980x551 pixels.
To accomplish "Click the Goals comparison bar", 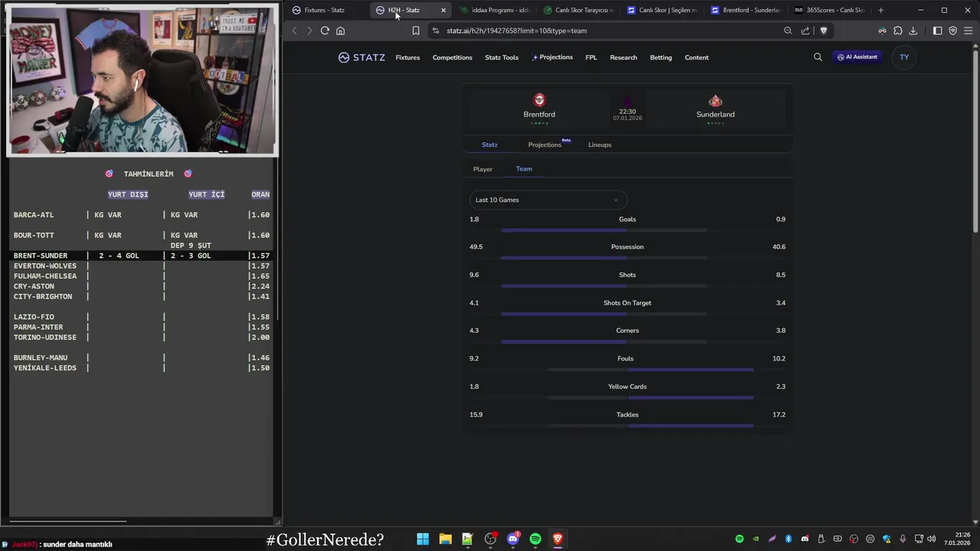I will [x=627, y=230].
